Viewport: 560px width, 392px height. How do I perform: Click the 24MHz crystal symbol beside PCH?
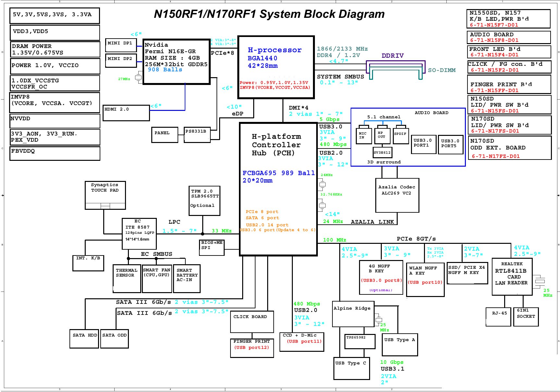tap(322, 184)
